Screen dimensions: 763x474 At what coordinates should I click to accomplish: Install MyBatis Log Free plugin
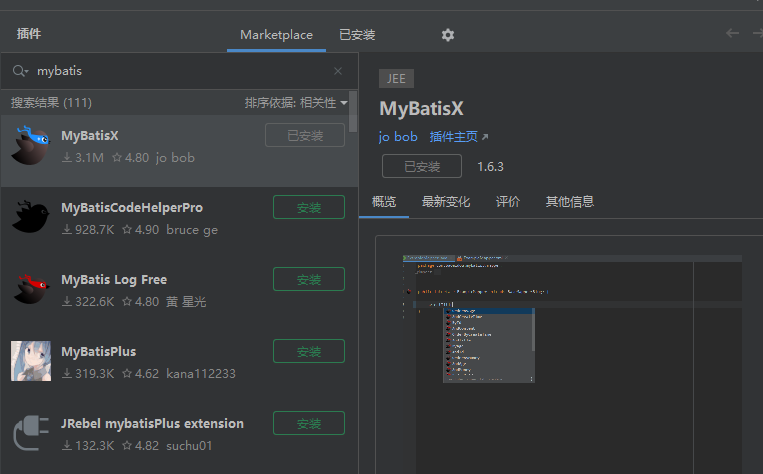point(309,279)
